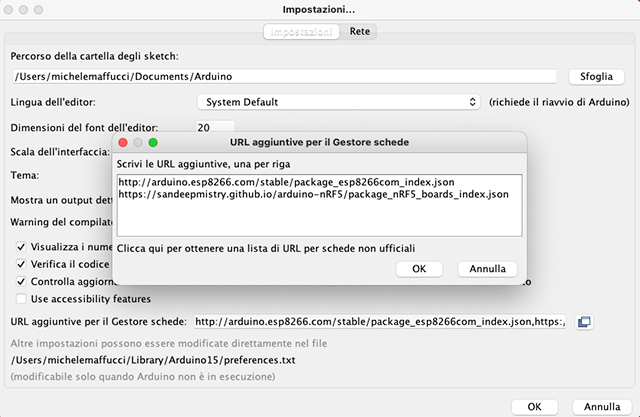Click OK in the URL aggiuntive dialog
This screenshot has width=640, height=417.
point(420,269)
